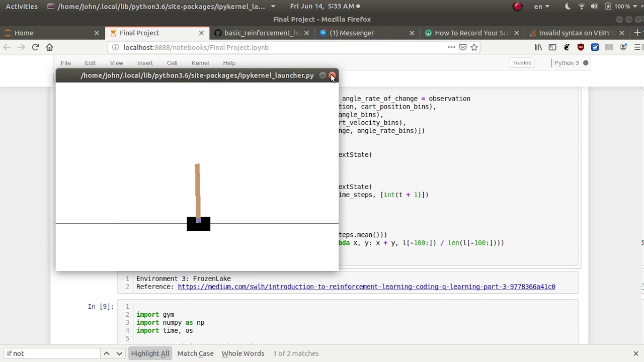Save page to Pocket
Viewport: 644px width, 362px height.
click(463, 47)
